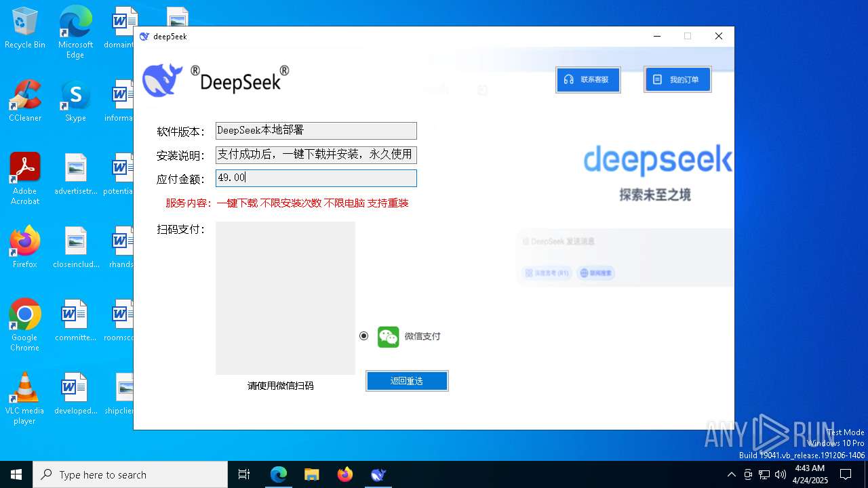Screen dimensions: 868x488
Task: Click the 联系客服 customer service button
Action: (x=588, y=79)
